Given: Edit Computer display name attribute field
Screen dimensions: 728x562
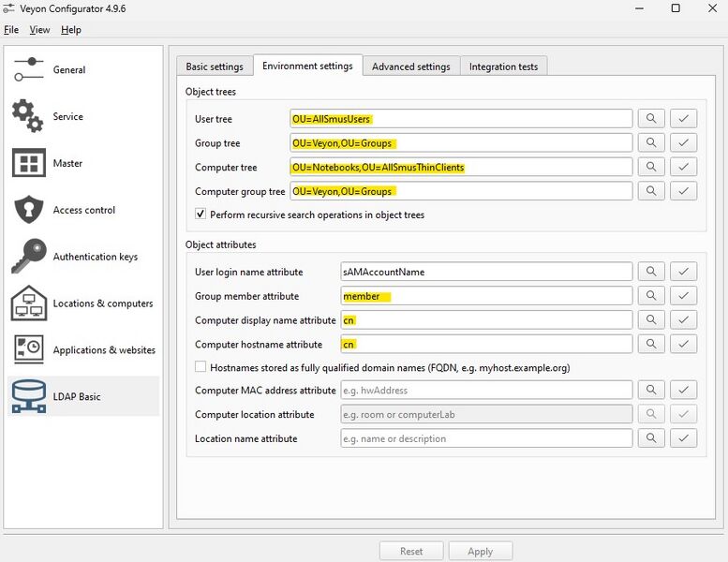Looking at the screenshot, I should tap(486, 319).
